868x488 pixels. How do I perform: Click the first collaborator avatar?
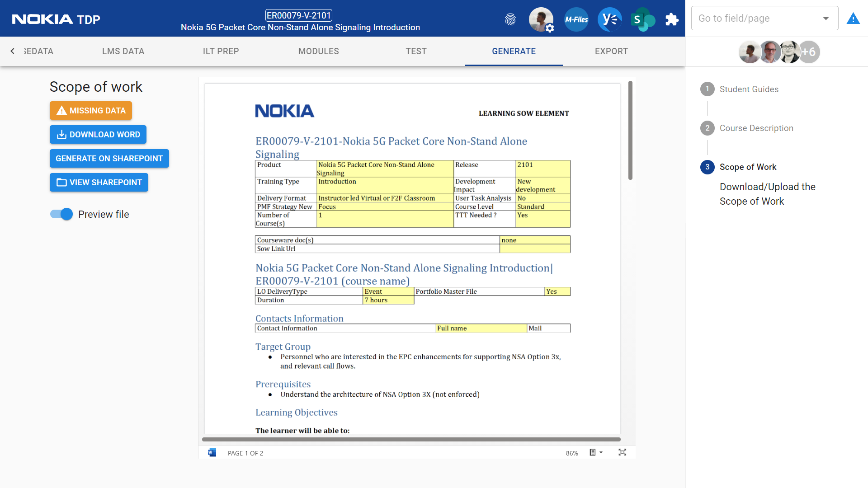750,52
